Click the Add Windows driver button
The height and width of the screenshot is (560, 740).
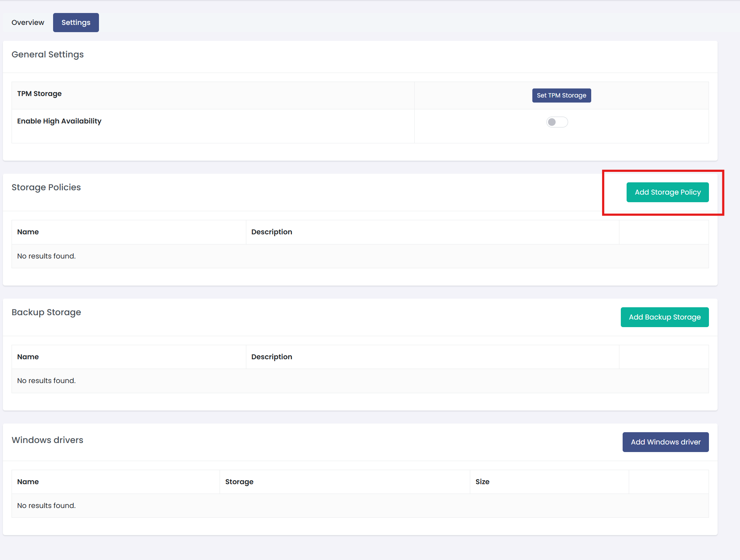point(665,442)
